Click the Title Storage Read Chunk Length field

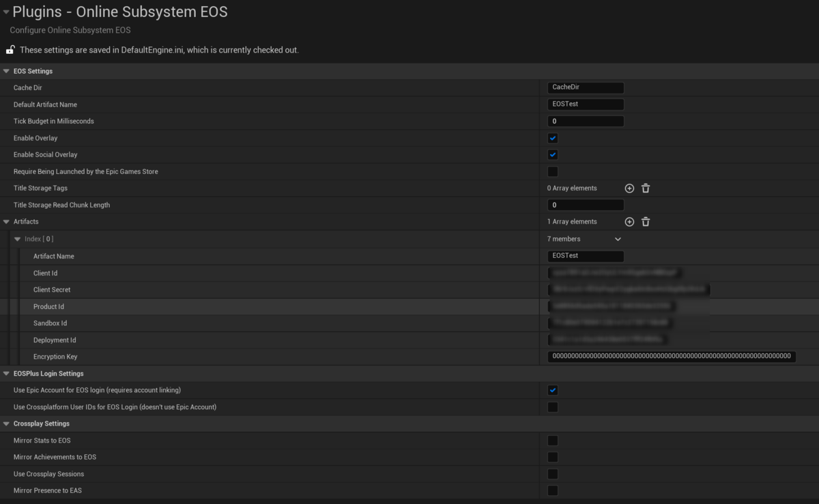coord(586,205)
